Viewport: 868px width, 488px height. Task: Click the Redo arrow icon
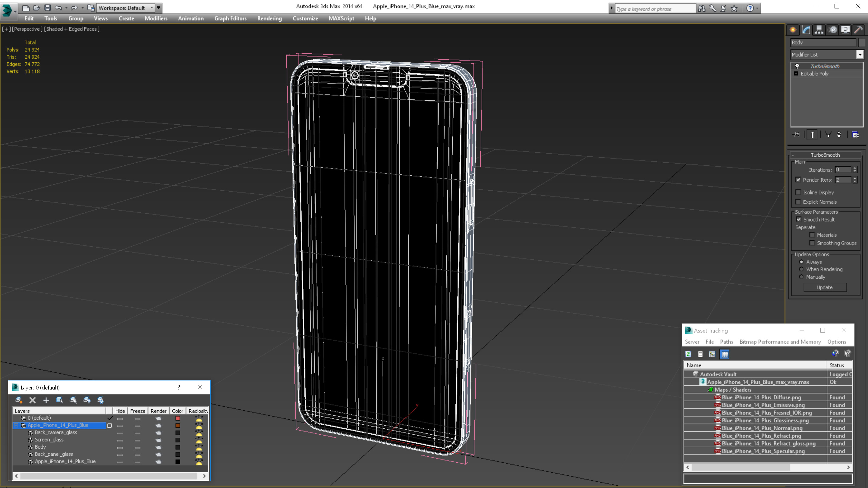point(74,8)
